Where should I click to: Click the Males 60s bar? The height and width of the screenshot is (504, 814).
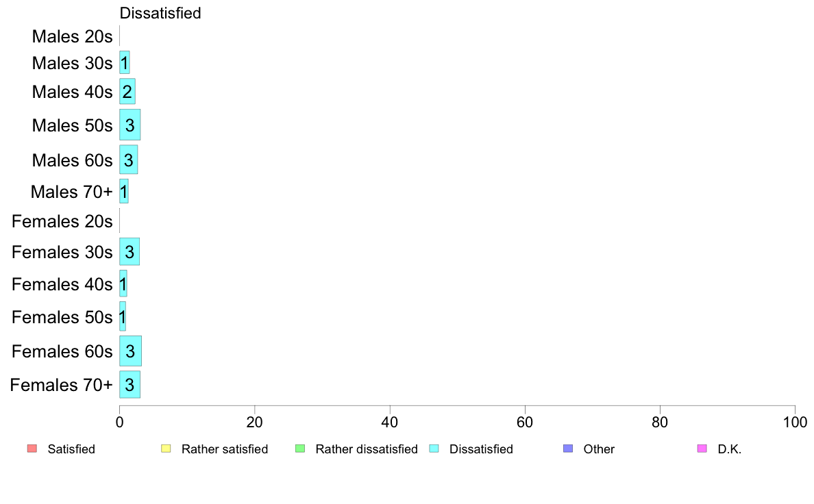tap(129, 160)
